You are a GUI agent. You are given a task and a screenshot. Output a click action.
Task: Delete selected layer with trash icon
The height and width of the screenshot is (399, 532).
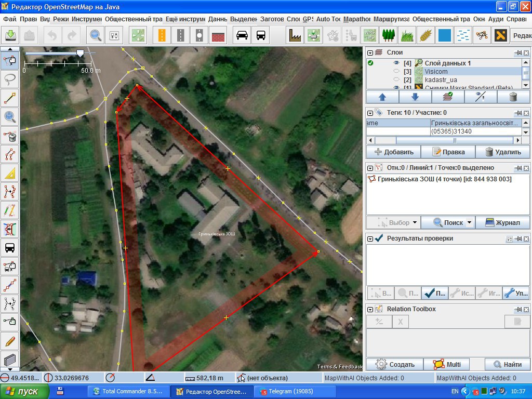513,97
